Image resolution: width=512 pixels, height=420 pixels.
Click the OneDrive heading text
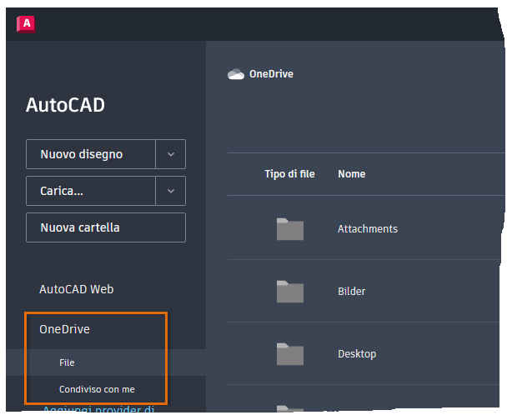[271, 74]
